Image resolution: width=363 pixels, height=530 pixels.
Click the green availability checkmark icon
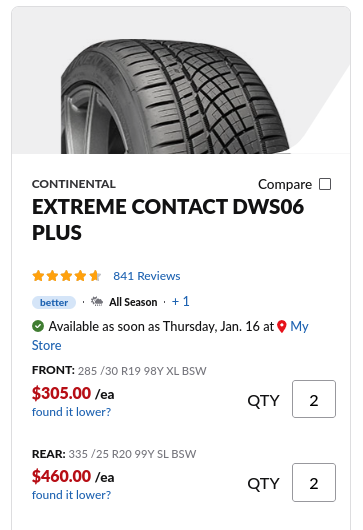(38, 326)
